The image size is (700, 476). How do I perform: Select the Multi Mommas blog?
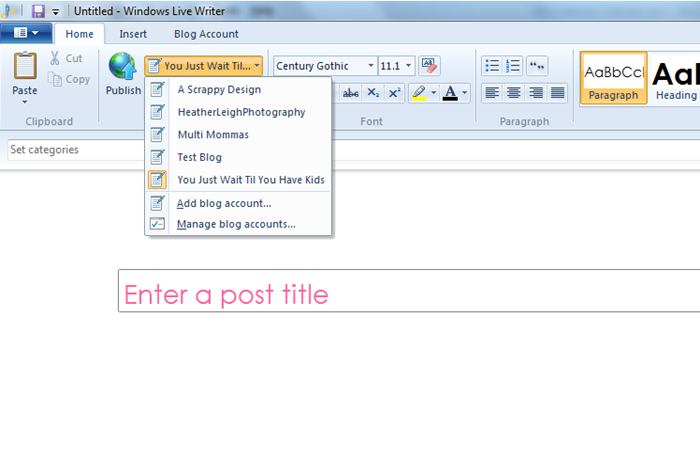(x=238, y=134)
